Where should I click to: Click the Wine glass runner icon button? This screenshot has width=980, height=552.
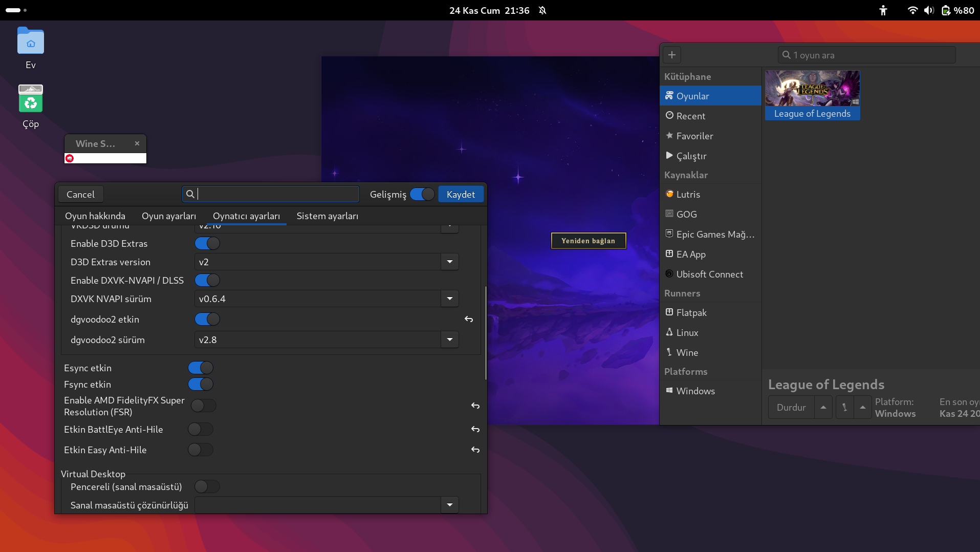pyautogui.click(x=844, y=408)
